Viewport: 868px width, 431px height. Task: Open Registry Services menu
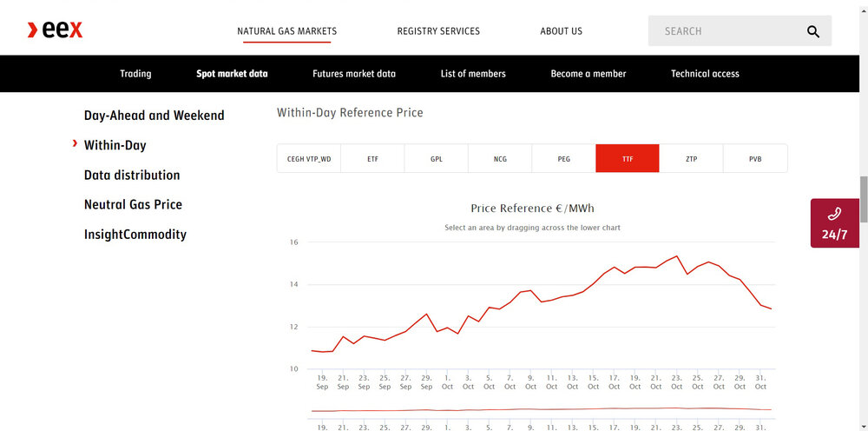coord(438,31)
